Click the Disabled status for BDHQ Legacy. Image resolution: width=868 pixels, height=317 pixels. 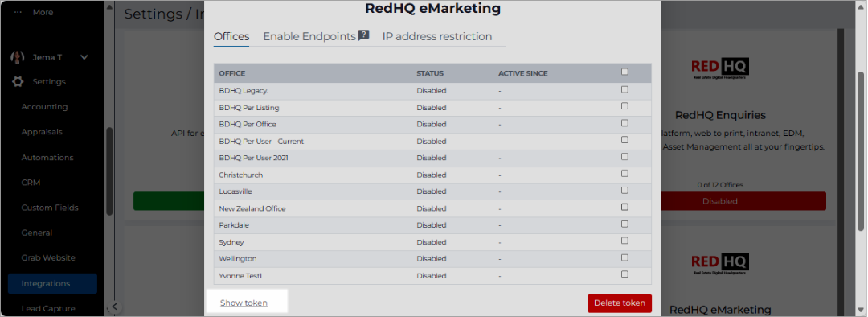[432, 90]
